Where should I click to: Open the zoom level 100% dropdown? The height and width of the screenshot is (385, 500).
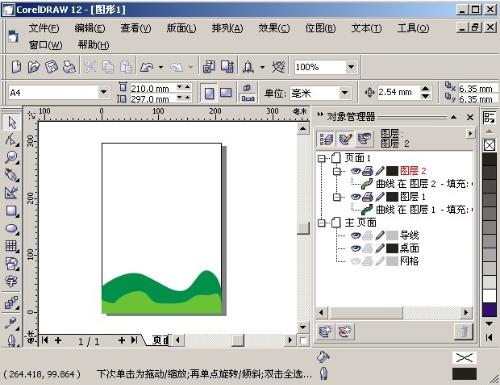point(351,67)
